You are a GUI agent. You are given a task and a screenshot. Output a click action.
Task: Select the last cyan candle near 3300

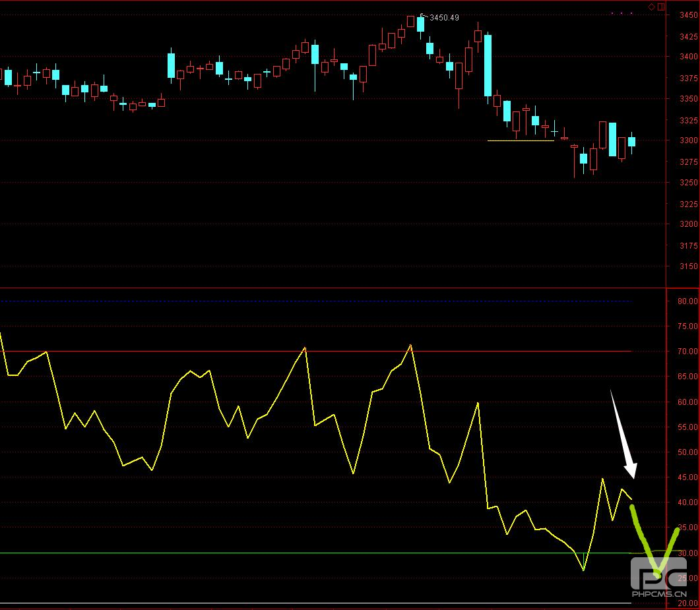coord(631,142)
